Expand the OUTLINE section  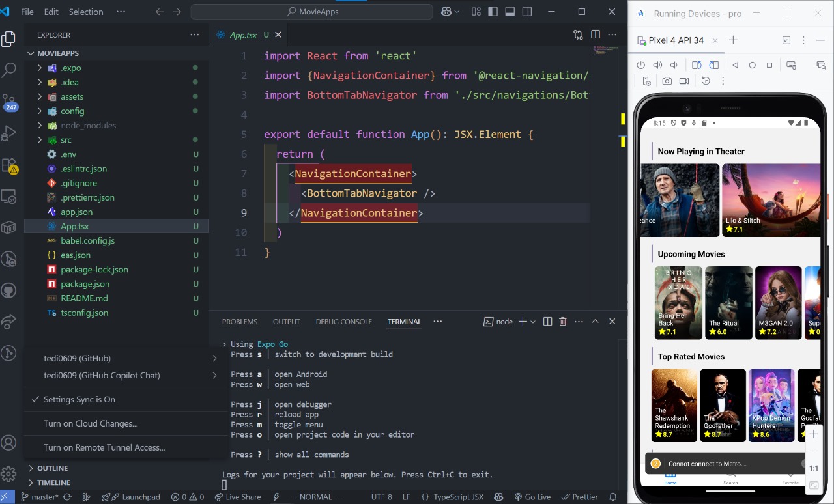coord(52,468)
